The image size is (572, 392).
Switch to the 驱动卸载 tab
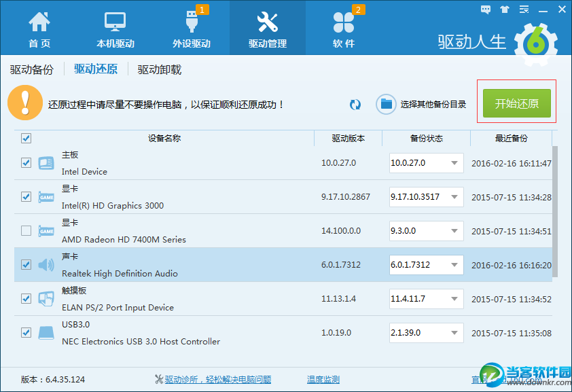coord(160,69)
